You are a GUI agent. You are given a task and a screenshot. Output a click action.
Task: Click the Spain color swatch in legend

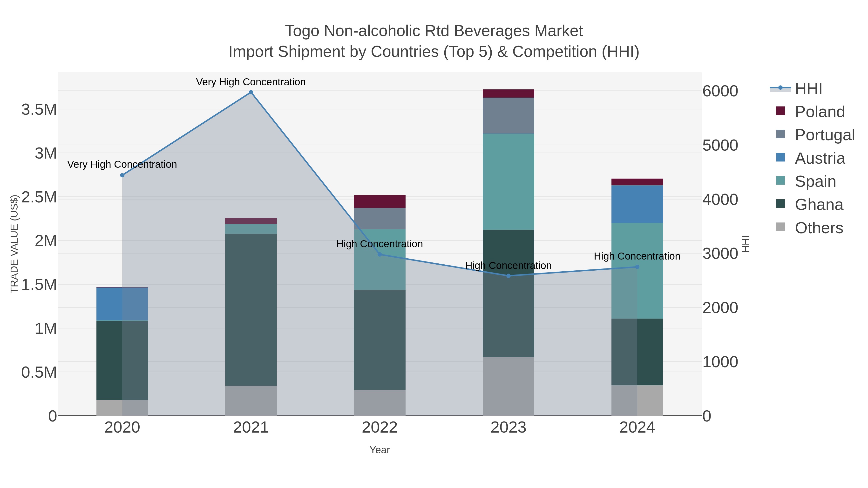(780, 180)
